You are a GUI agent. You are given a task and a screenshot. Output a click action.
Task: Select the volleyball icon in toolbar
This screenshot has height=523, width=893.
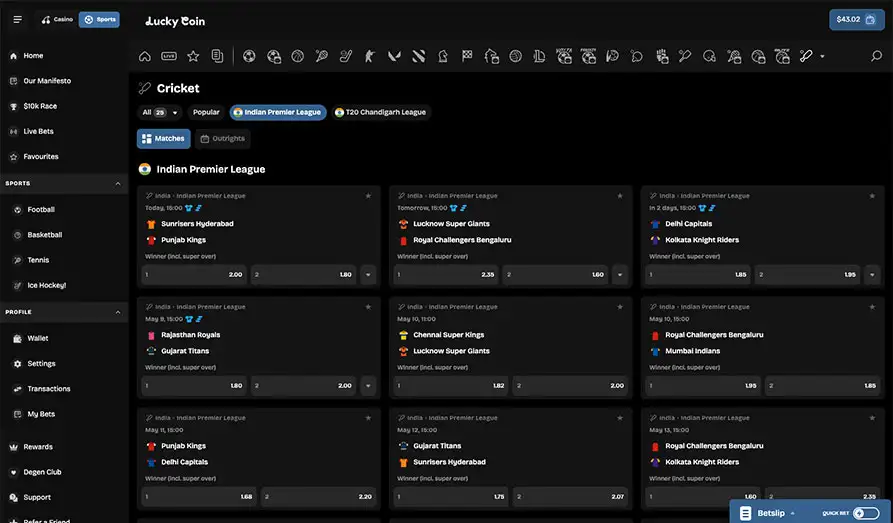(515, 56)
